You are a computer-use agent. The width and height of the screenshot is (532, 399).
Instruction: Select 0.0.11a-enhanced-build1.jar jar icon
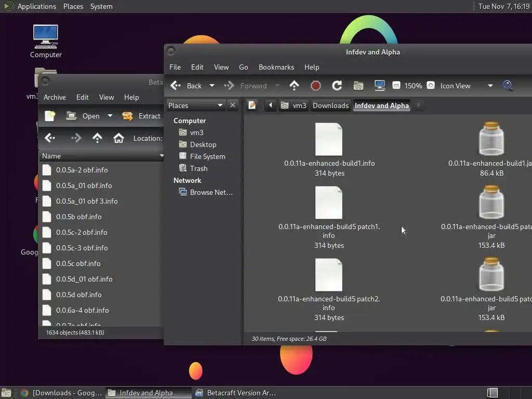click(x=491, y=139)
